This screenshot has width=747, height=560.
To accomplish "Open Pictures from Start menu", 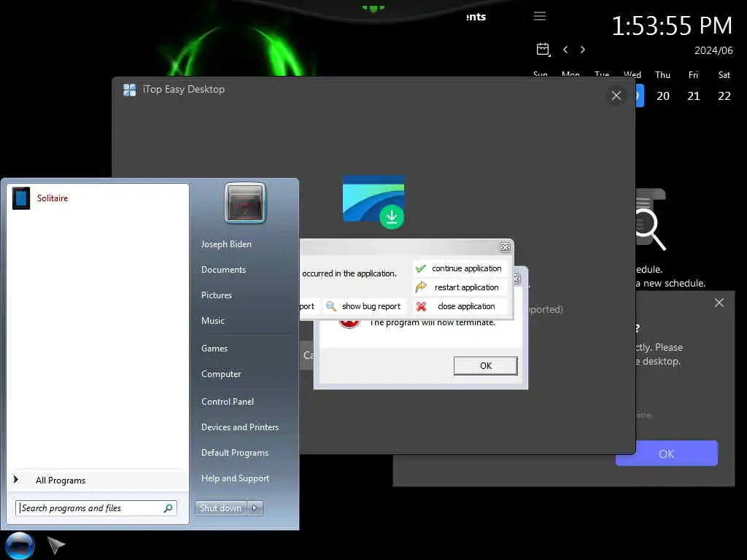I will click(x=216, y=295).
